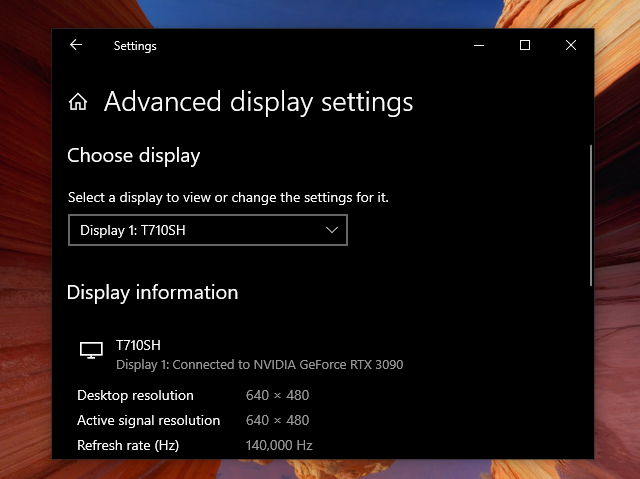Click 'Select a display to view' instruction text
The width and height of the screenshot is (640, 479).
[x=228, y=197]
